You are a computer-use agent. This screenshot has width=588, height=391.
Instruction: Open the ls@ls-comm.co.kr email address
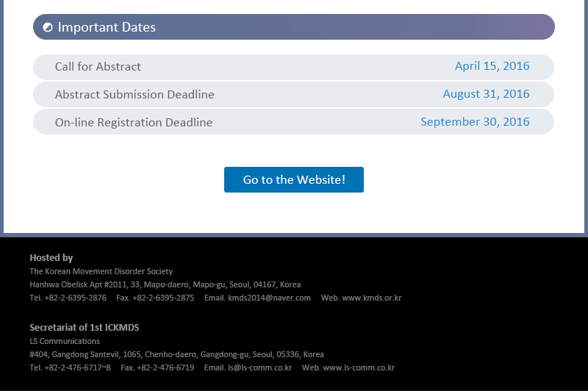click(260, 367)
